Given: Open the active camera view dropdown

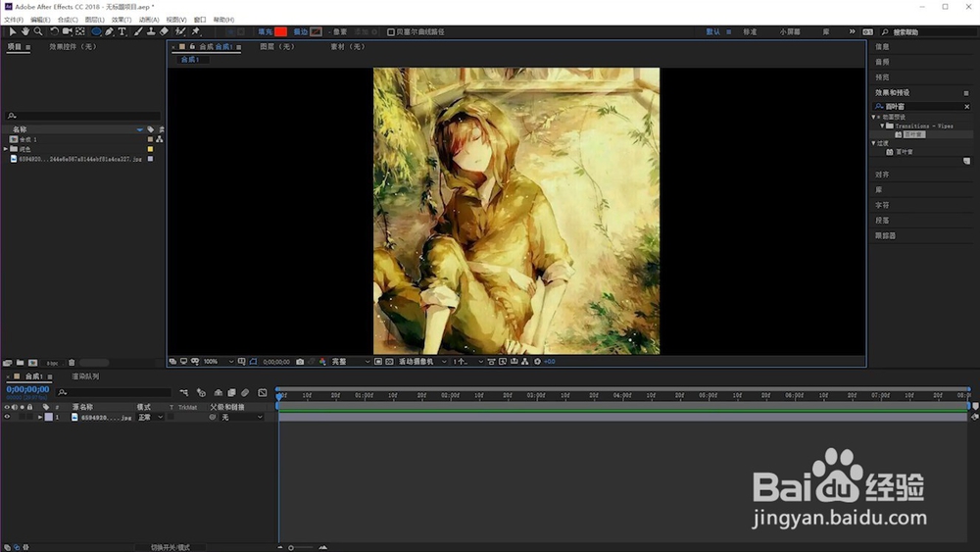Looking at the screenshot, I should click(x=422, y=362).
